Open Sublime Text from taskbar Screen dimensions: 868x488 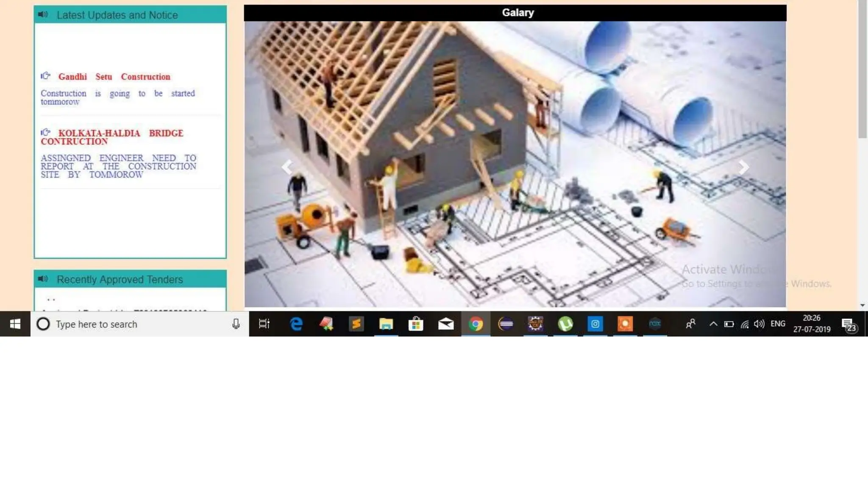356,324
